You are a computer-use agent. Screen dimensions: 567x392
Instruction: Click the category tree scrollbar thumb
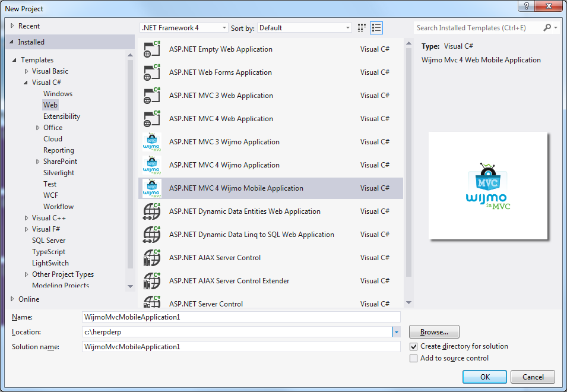pyautogui.click(x=131, y=165)
